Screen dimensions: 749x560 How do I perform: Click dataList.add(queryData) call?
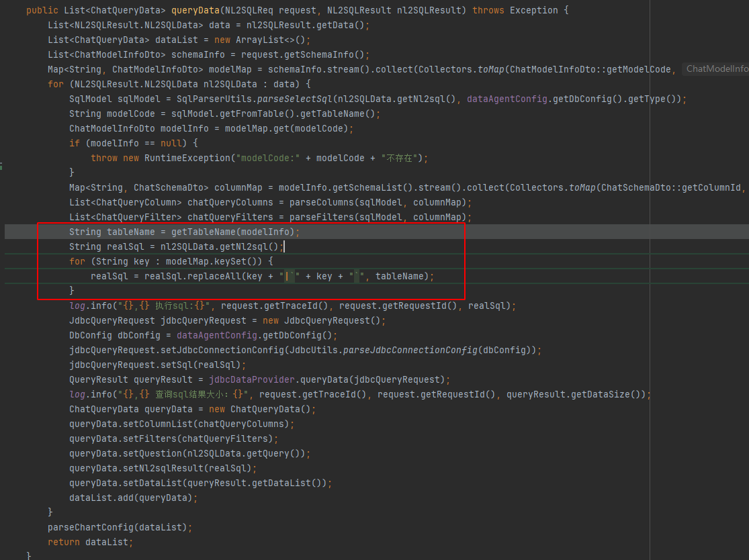click(x=130, y=498)
